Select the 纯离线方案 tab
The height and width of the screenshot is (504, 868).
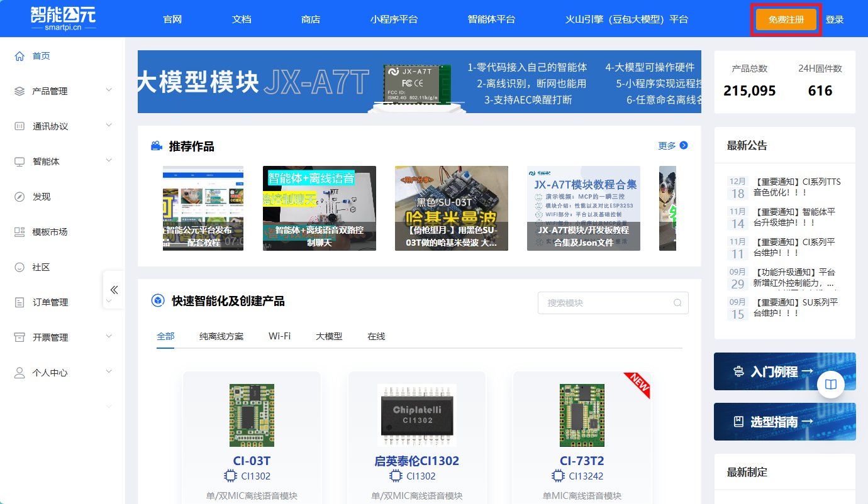pos(221,336)
